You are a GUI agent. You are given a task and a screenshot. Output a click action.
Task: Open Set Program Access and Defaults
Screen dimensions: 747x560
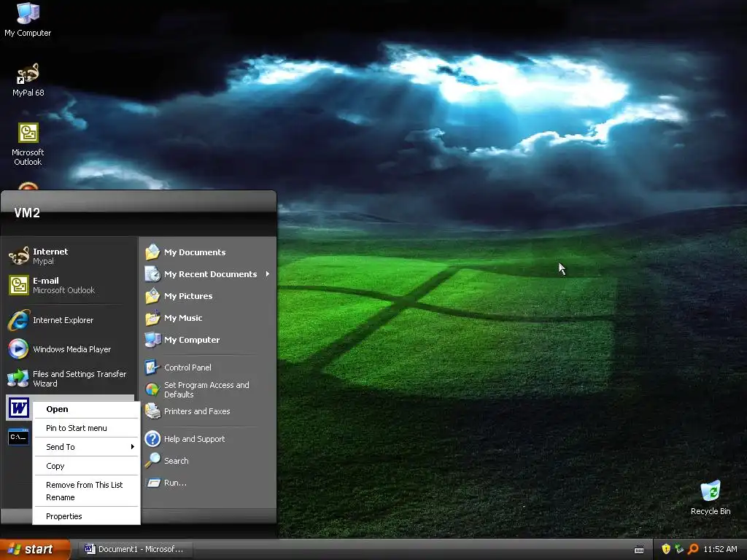[208, 389]
